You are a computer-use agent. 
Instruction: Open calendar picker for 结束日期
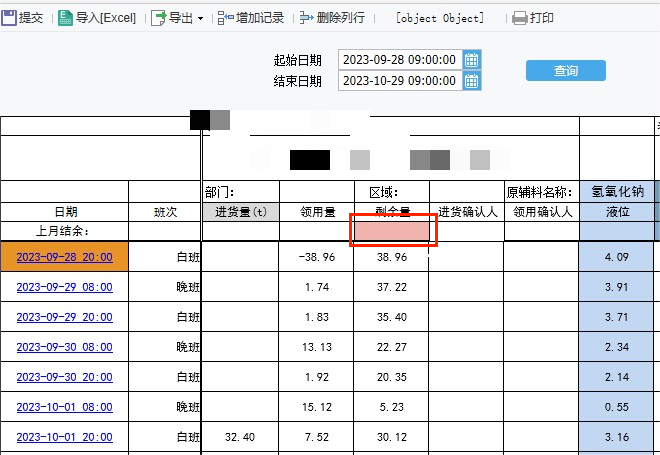click(471, 80)
